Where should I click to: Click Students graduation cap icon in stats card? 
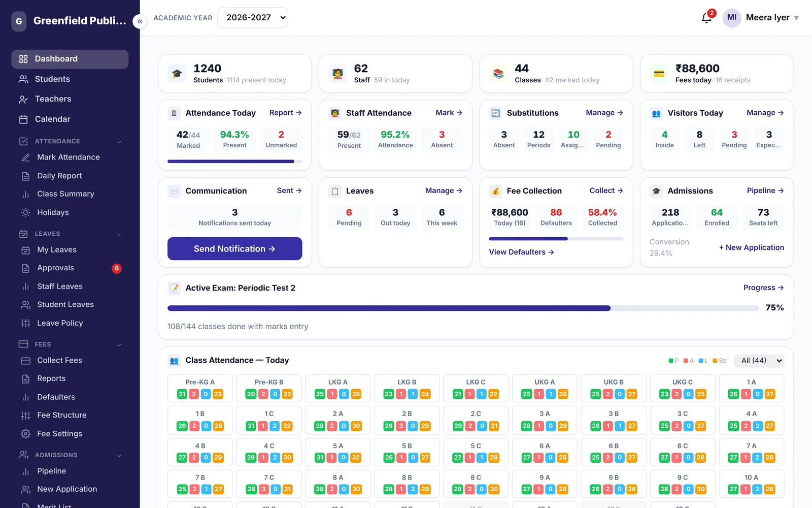177,74
